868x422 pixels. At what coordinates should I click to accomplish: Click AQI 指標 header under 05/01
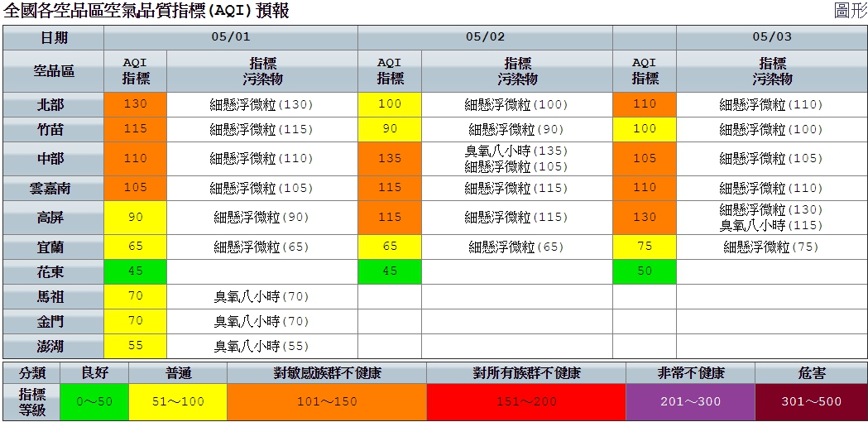click(x=136, y=71)
